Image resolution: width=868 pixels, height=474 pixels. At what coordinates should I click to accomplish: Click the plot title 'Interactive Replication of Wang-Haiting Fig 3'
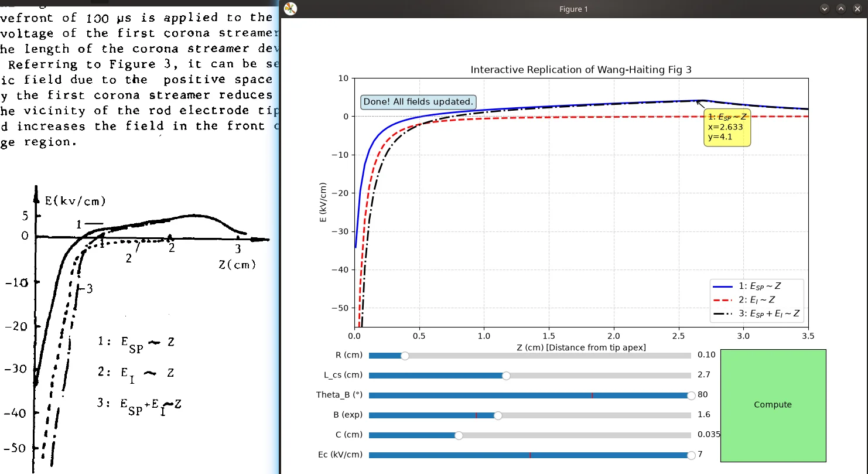581,70
